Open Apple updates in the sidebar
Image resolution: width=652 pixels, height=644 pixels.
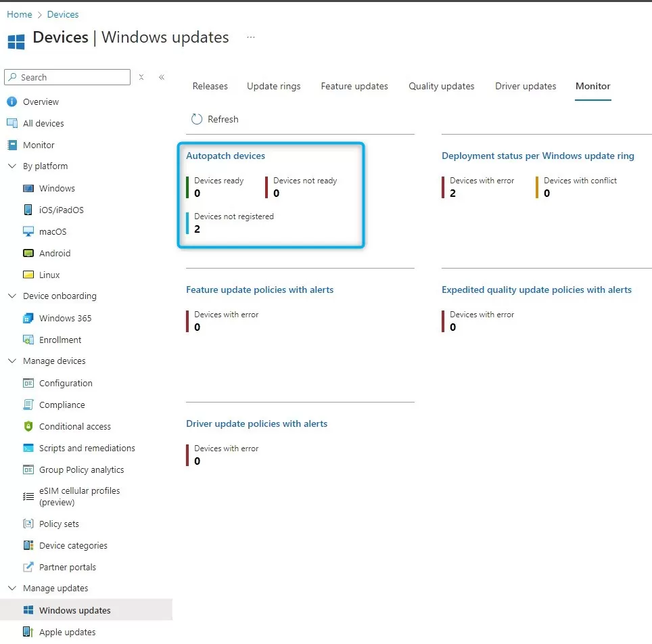tap(68, 632)
